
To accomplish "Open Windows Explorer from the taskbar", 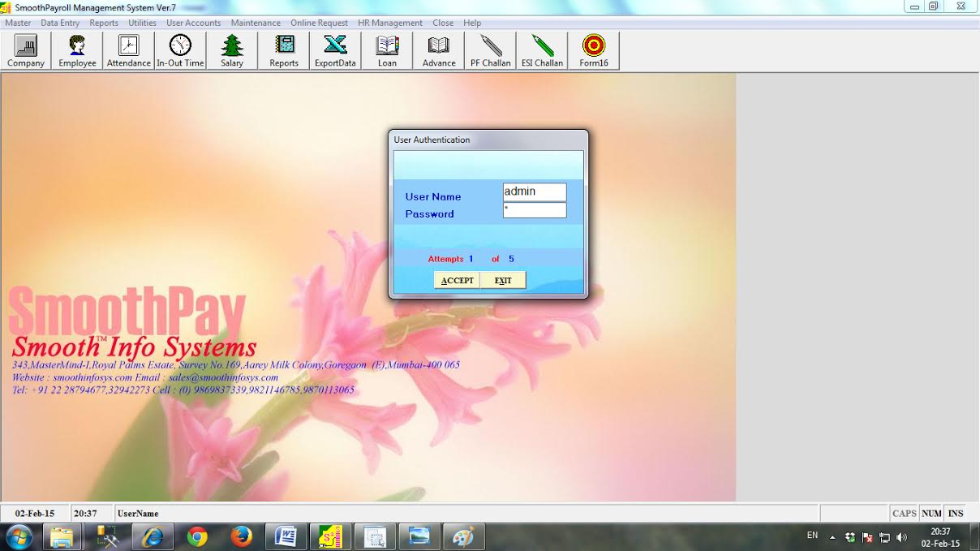I will point(62,536).
